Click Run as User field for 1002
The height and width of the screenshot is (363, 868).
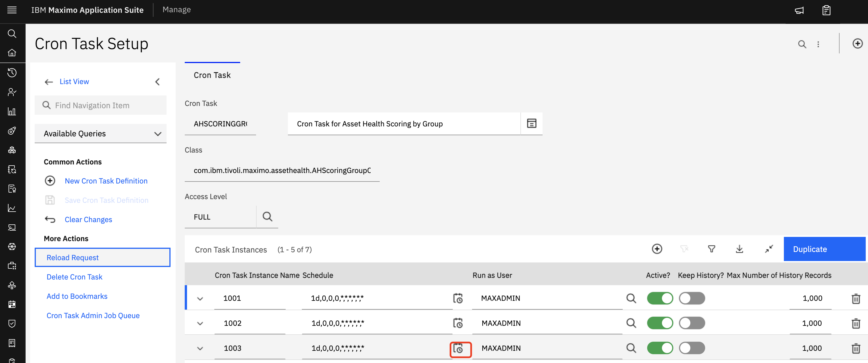[x=547, y=323]
